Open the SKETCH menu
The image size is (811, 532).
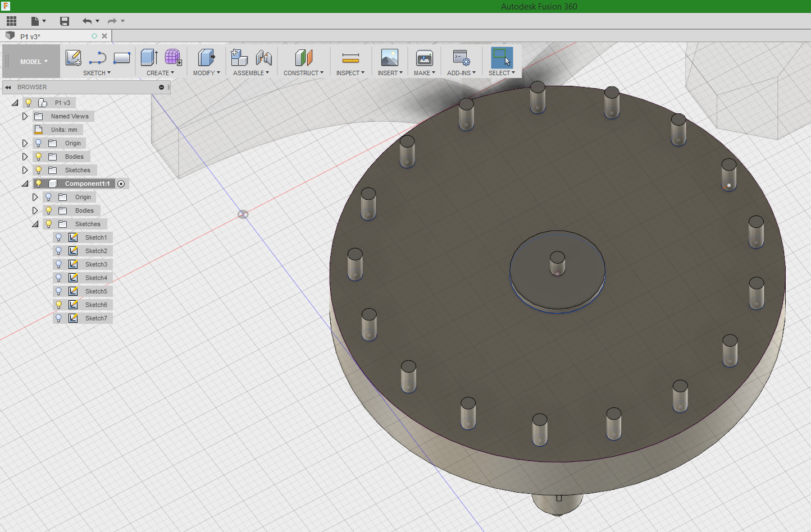[x=97, y=73]
